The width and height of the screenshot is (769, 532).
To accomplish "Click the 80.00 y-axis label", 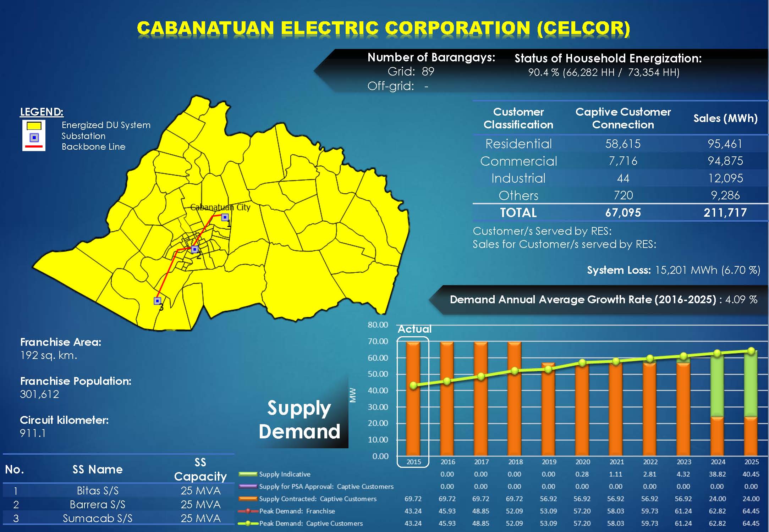I will click(378, 325).
